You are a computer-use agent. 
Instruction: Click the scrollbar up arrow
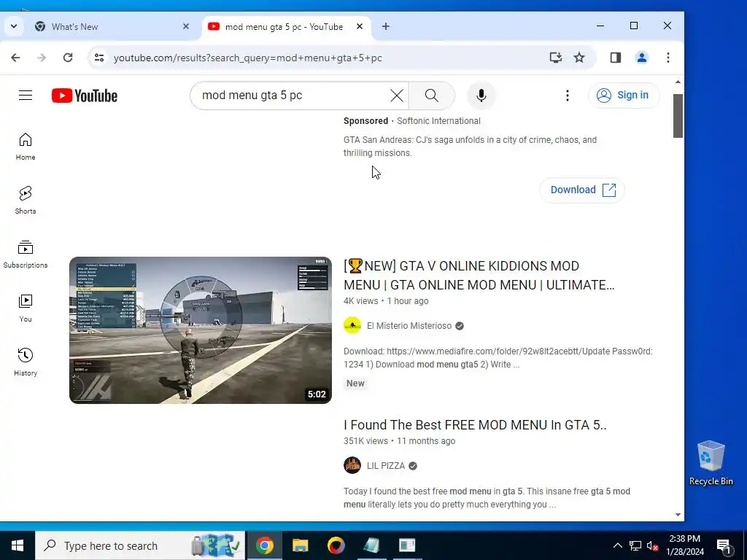678,82
